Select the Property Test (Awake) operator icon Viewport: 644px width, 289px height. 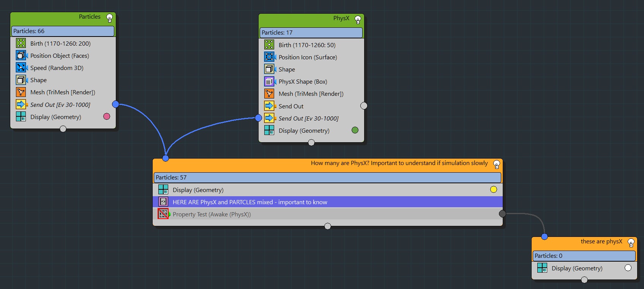click(163, 214)
